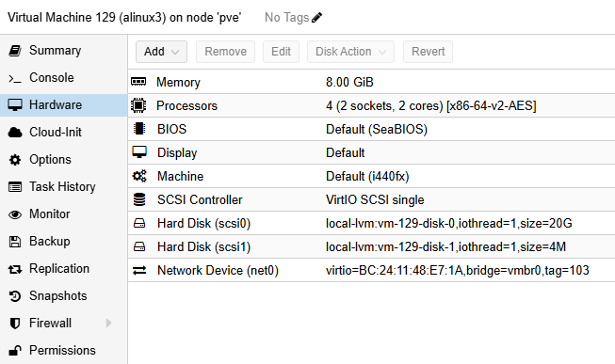Expand the Firewall submenu arrow
The width and height of the screenshot is (615, 364).
108,323
